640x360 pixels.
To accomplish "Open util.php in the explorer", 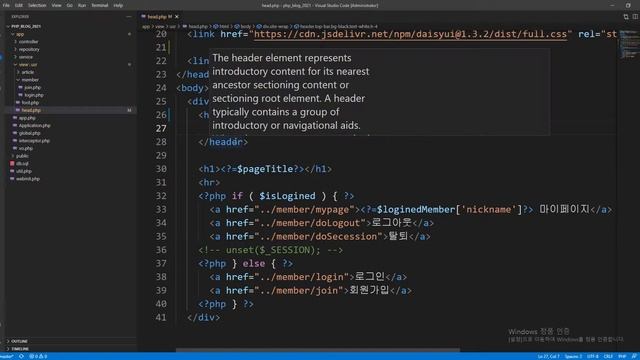I will 24,171.
